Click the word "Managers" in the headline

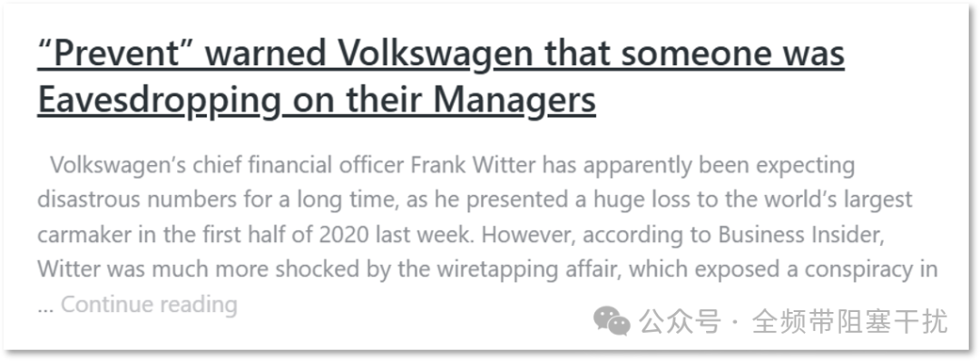[x=515, y=100]
